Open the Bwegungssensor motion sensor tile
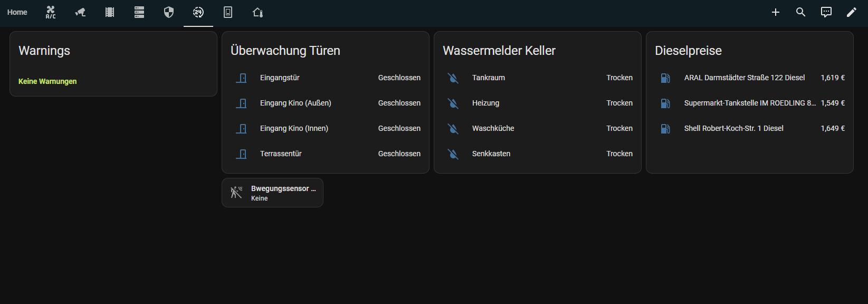 pos(272,193)
